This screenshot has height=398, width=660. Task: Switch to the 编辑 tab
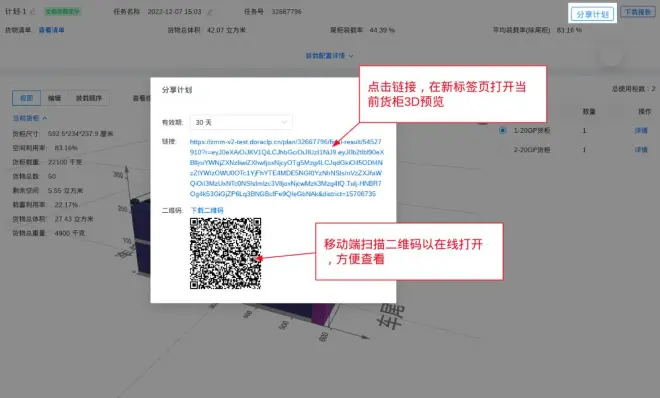54,98
